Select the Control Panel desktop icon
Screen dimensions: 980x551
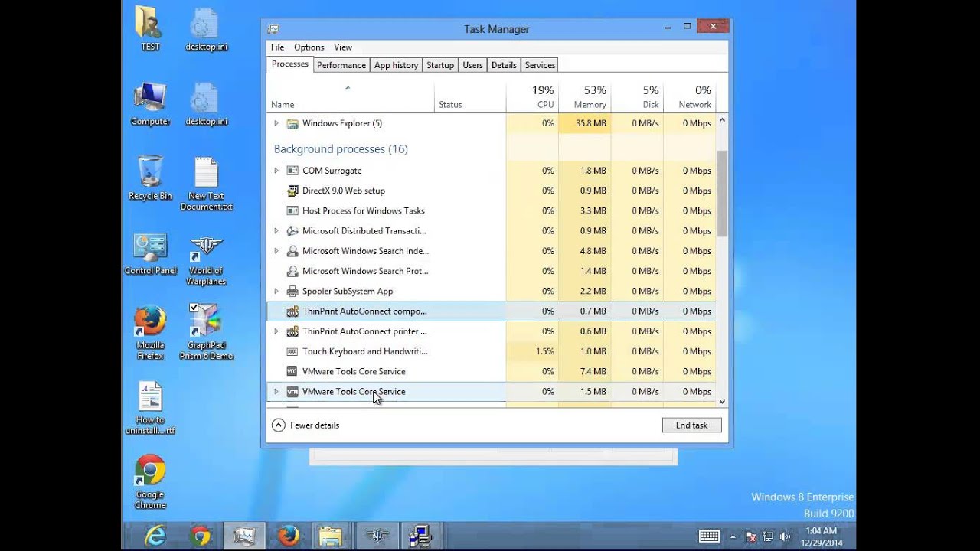(150, 254)
